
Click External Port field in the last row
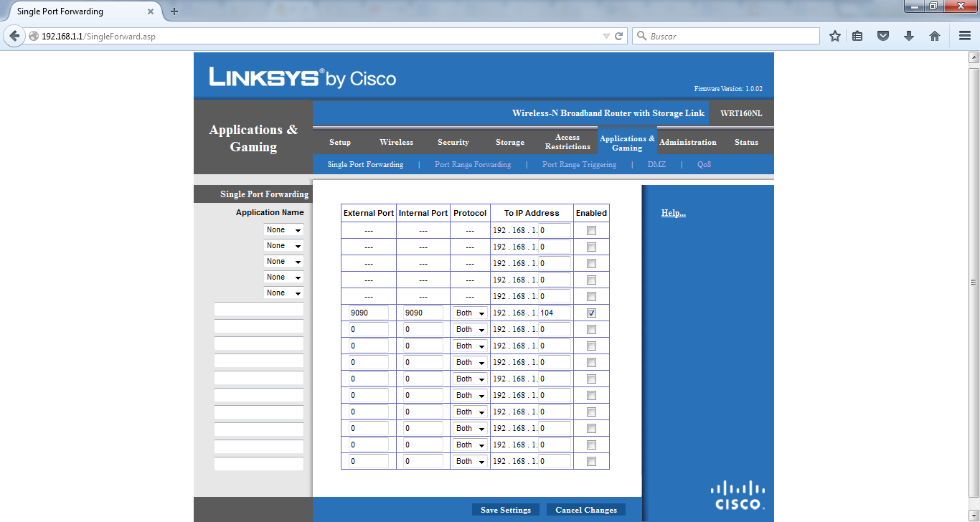pyautogui.click(x=368, y=461)
